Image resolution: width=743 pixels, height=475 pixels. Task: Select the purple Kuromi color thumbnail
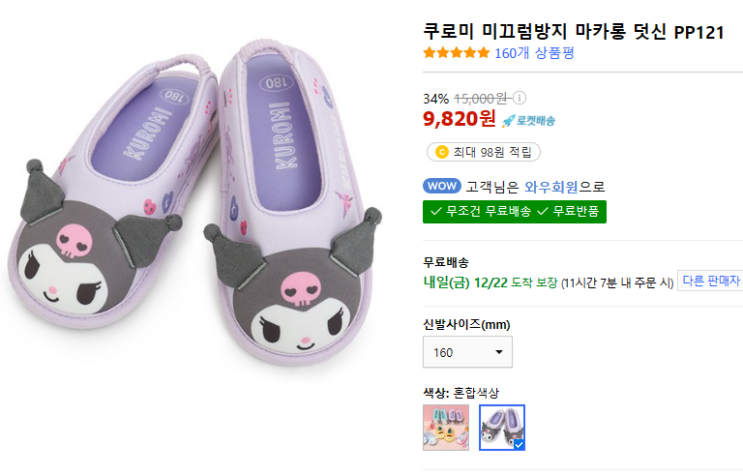(x=501, y=427)
